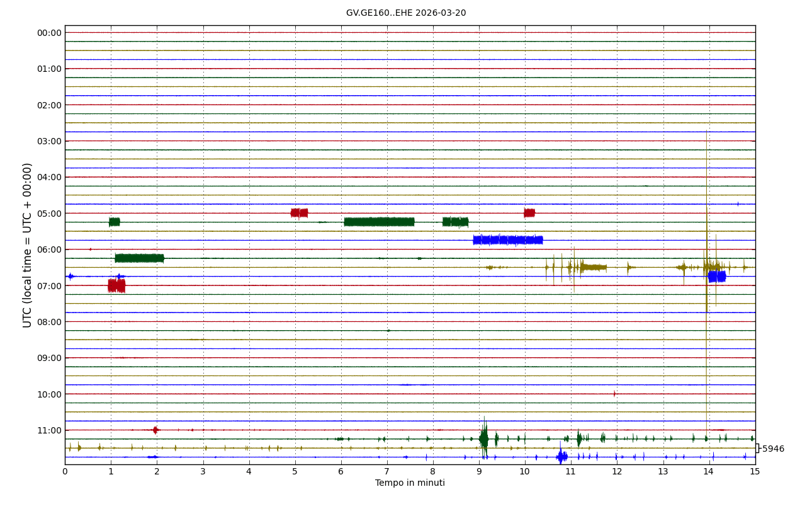Click the UTC local time y-axis label
The height and width of the screenshot is (516, 812).
point(28,245)
